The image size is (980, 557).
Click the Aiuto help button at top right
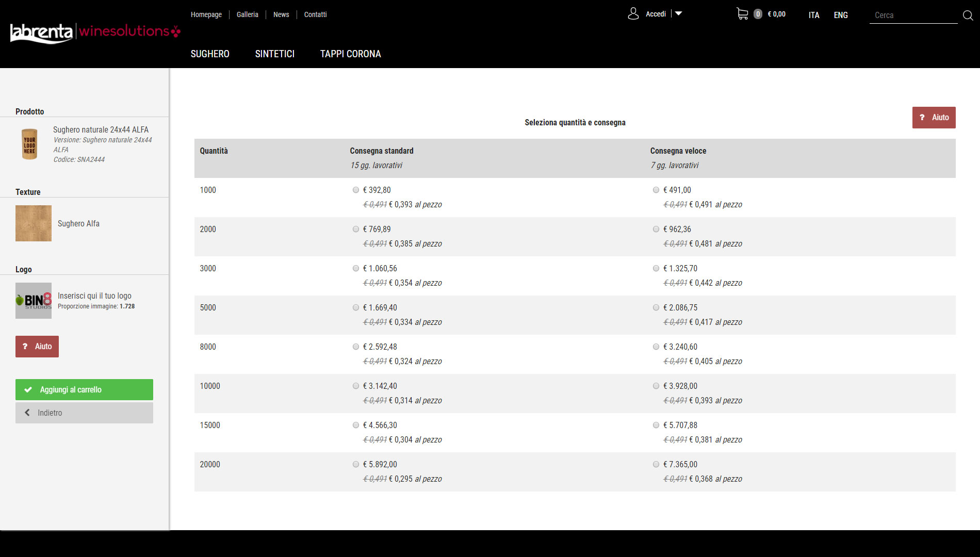[934, 118]
